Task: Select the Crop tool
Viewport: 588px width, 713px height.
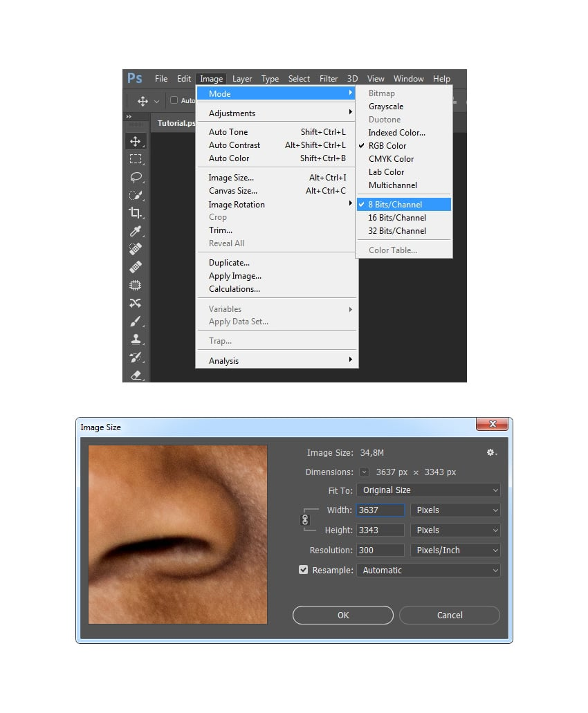Action: click(x=136, y=213)
